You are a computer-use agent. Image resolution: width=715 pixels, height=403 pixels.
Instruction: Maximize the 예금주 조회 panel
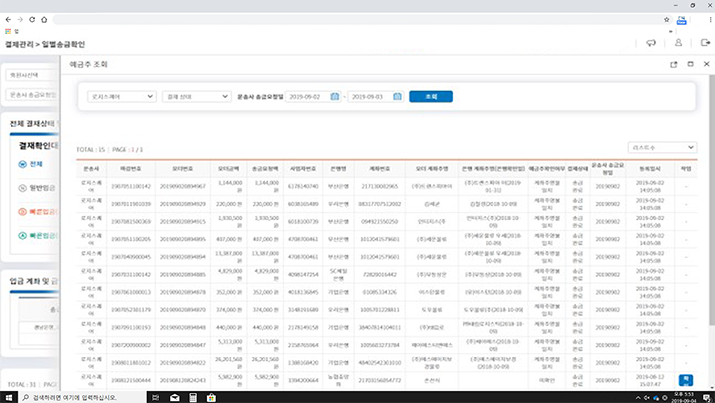point(690,64)
